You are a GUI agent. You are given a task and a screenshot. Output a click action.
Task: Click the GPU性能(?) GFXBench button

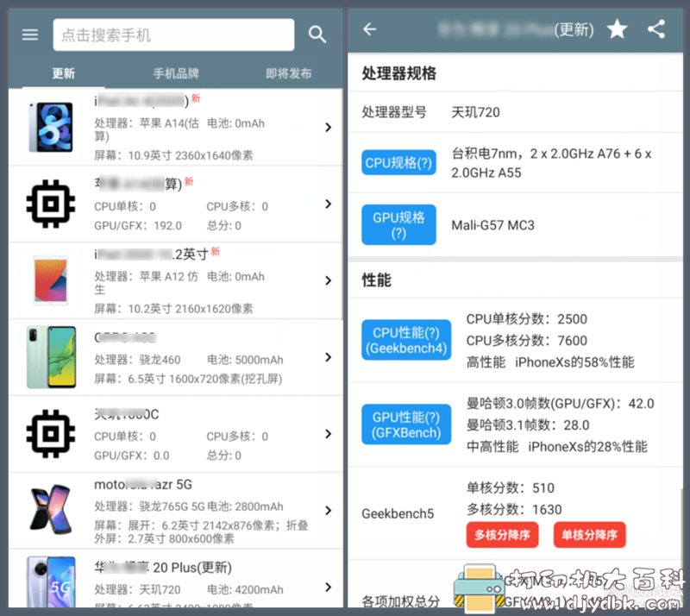pos(406,424)
